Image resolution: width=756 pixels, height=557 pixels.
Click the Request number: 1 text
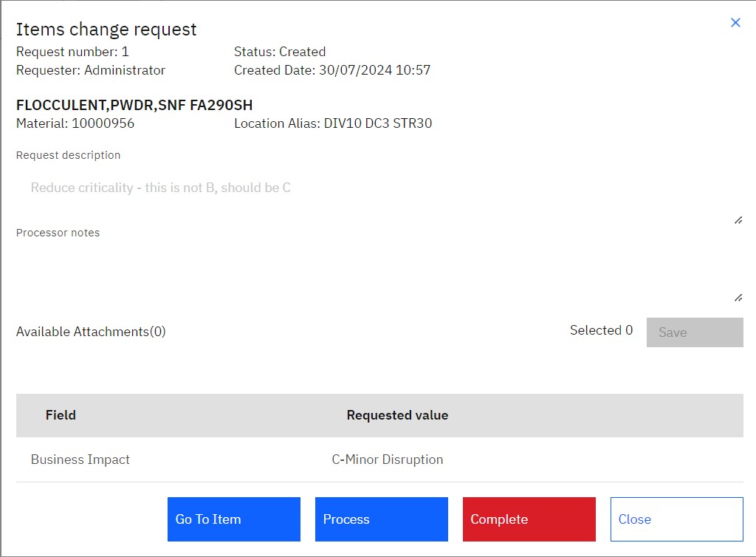tap(72, 52)
